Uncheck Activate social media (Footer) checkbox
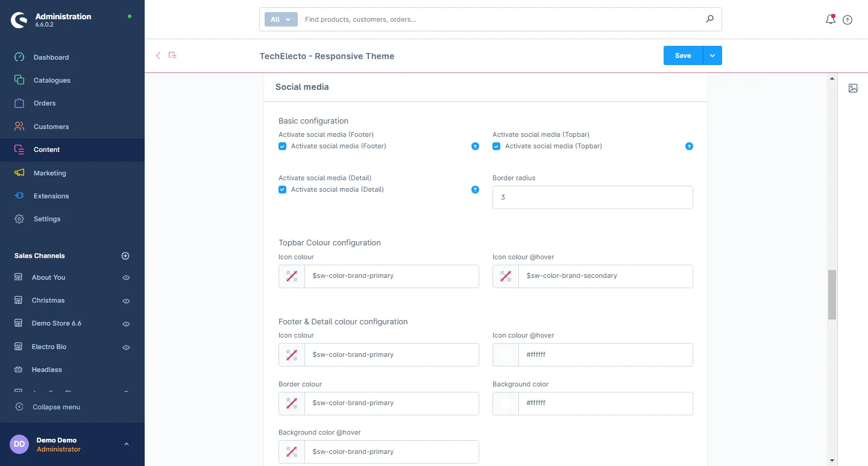 (282, 146)
